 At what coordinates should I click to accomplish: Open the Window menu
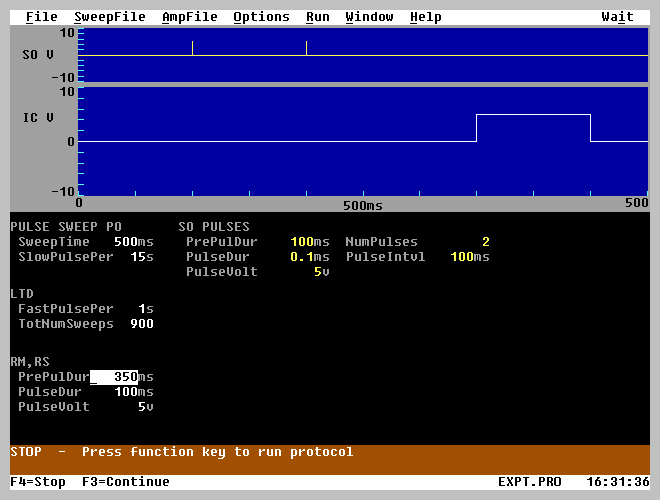[369, 17]
